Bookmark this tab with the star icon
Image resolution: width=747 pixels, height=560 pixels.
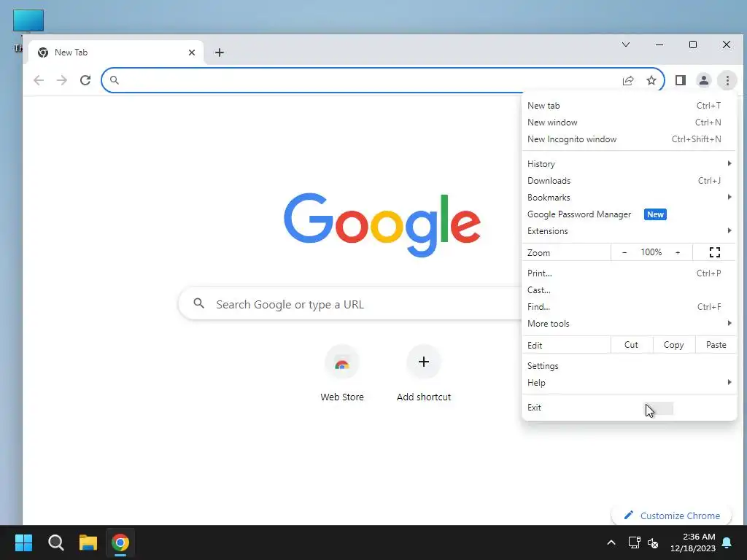(x=651, y=80)
